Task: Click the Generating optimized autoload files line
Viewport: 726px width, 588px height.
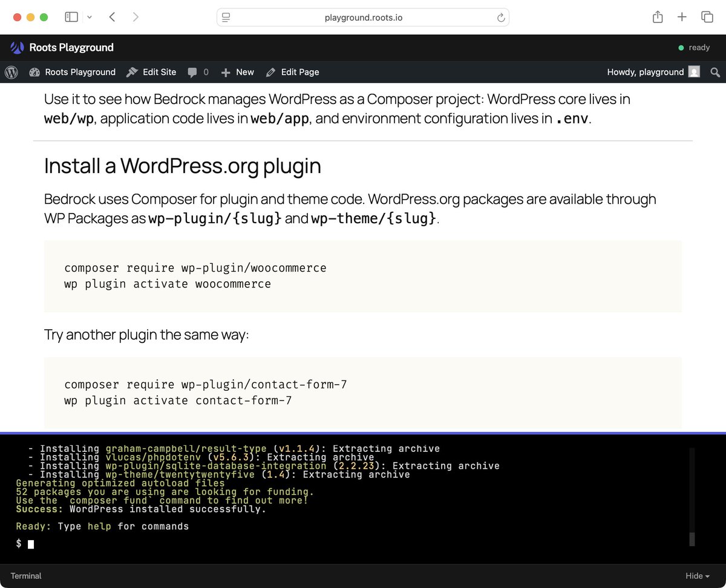Action: [120, 483]
